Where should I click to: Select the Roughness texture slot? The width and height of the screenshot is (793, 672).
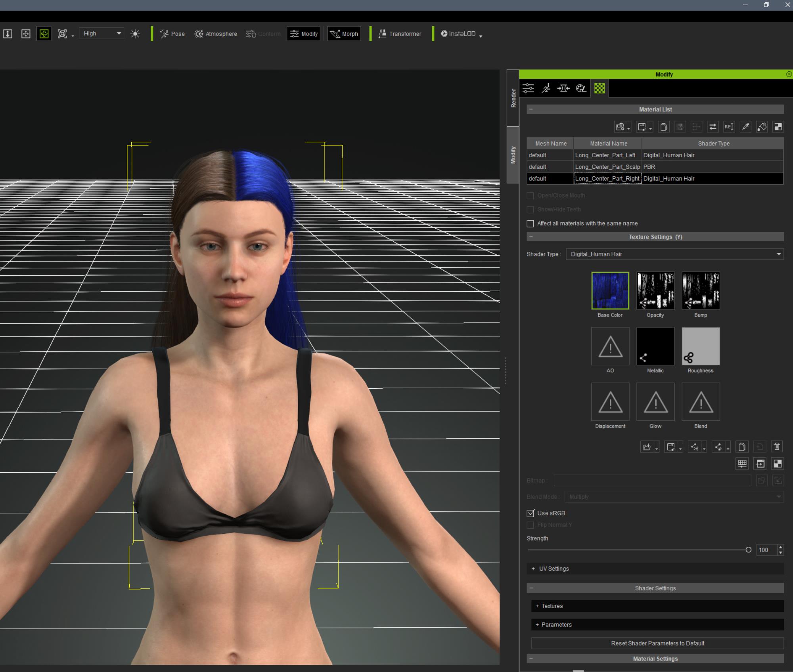coord(701,346)
